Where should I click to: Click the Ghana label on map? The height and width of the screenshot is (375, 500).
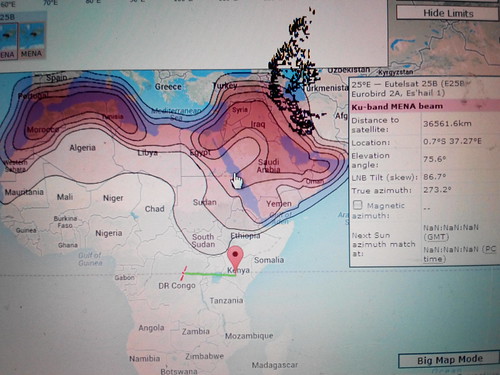click(68, 245)
